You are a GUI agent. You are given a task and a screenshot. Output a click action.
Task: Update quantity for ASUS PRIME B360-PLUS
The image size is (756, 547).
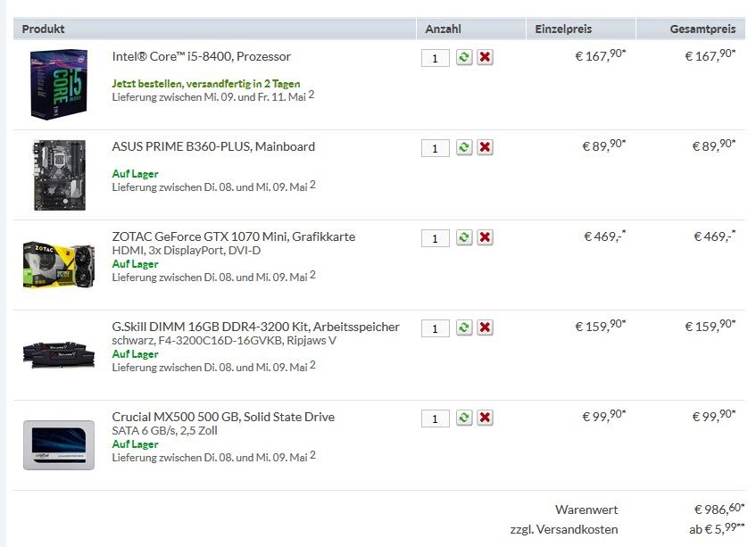[464, 147]
